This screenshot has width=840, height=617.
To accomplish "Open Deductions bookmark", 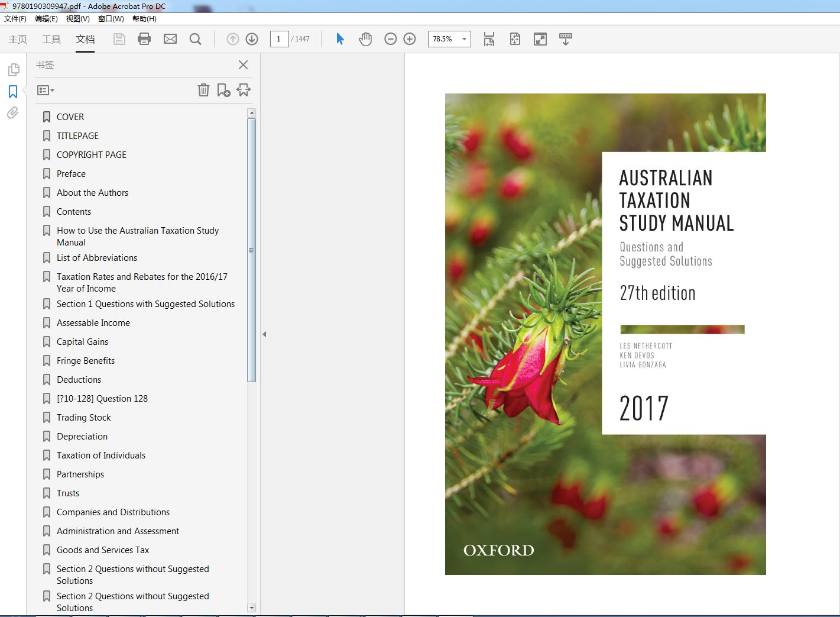I will tap(79, 380).
